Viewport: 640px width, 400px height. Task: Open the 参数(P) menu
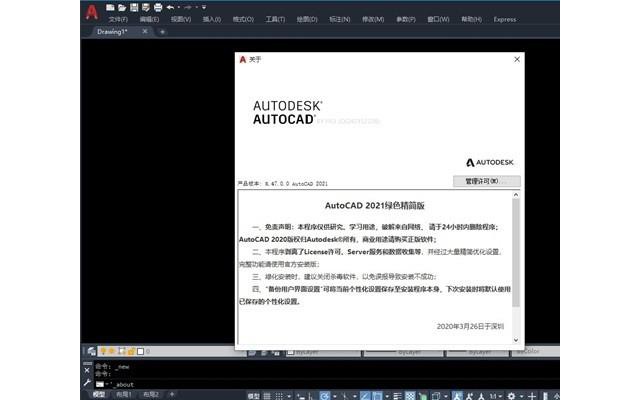point(406,19)
